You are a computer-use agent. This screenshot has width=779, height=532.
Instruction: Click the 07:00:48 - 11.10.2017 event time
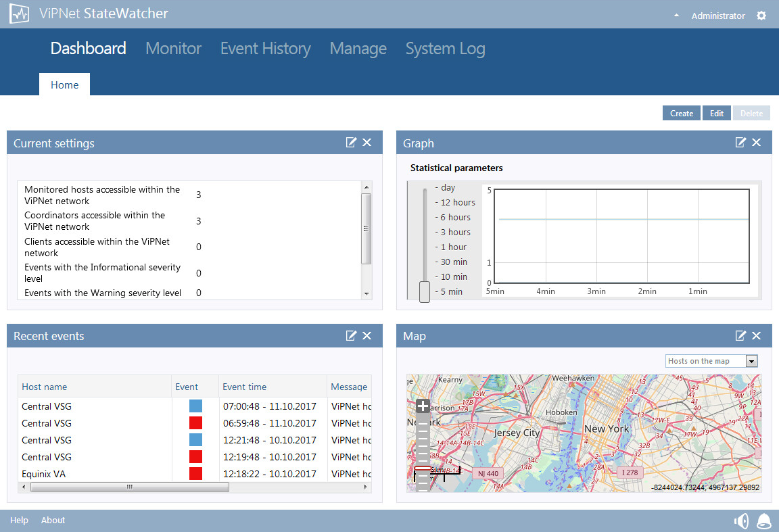click(x=270, y=406)
